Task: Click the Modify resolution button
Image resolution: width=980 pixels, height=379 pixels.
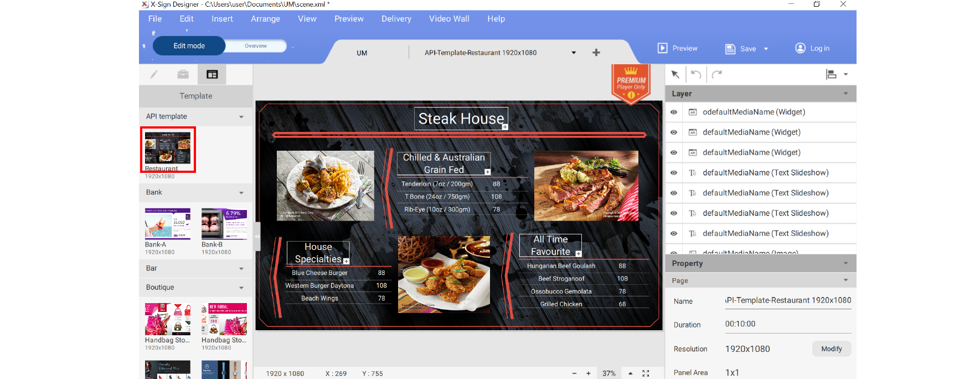Action: point(831,349)
